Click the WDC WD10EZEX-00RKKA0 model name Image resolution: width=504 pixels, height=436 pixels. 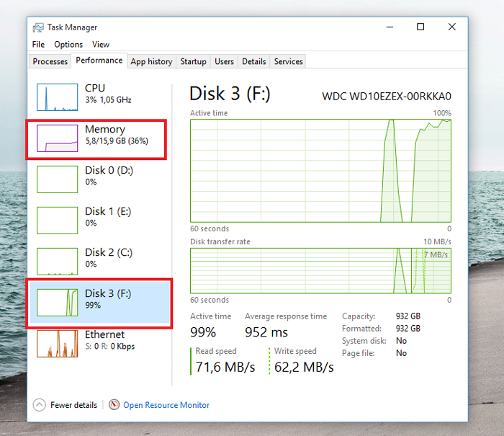click(387, 97)
